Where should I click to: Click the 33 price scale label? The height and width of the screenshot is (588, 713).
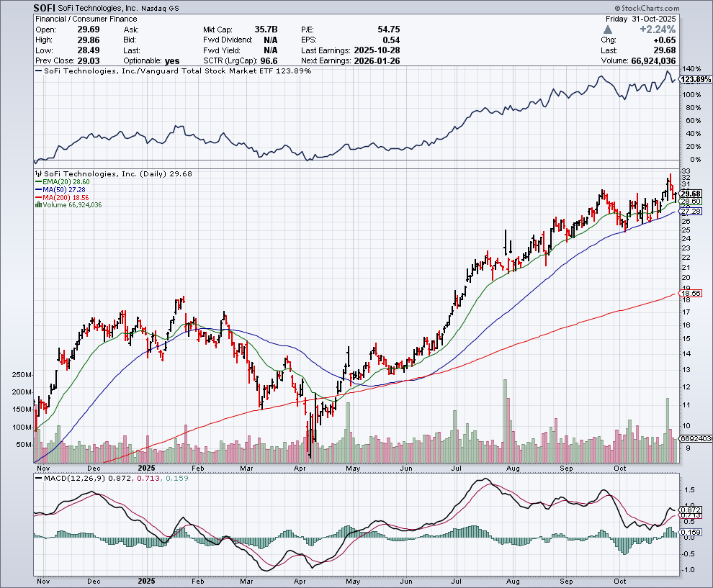[686, 171]
